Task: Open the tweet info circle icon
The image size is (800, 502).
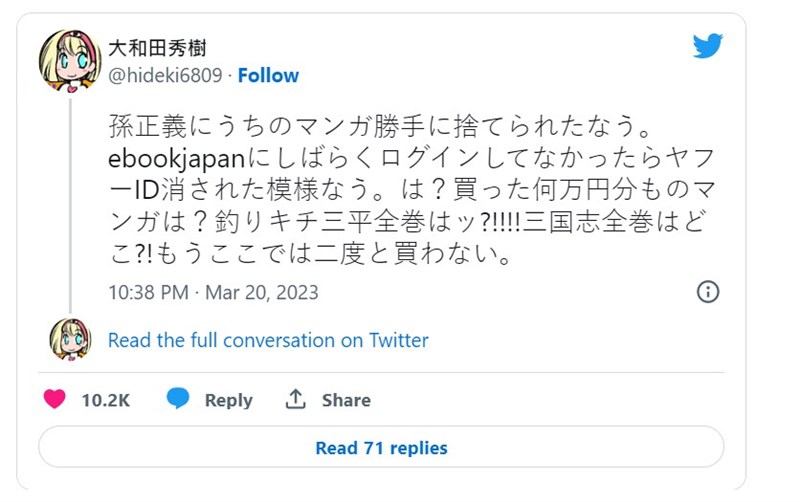Action: pos(707,291)
